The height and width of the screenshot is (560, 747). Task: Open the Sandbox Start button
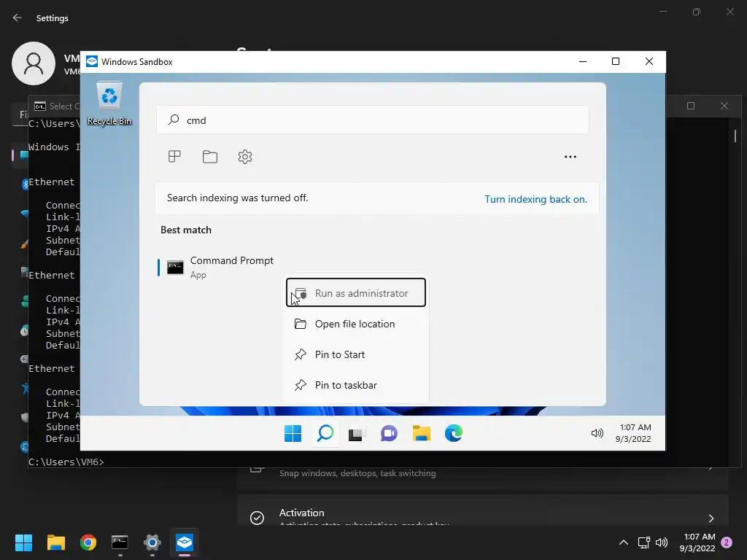(x=293, y=433)
